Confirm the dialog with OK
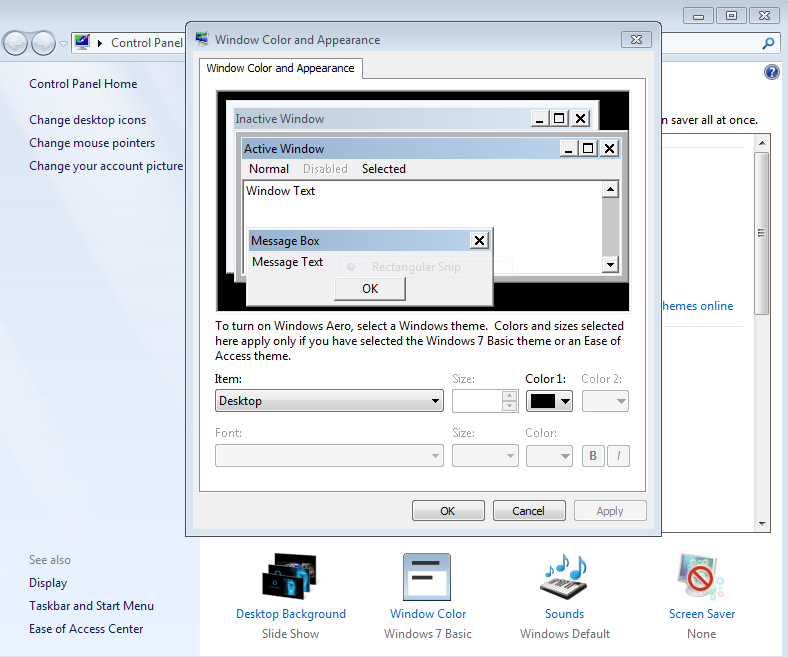The height and width of the screenshot is (657, 788). 448,511
